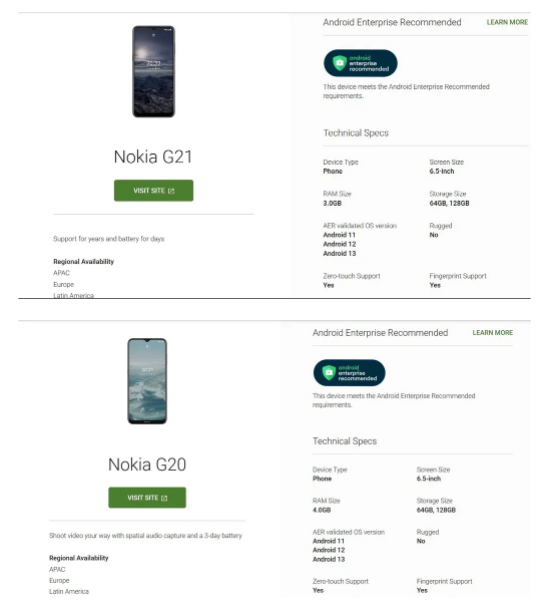Click the Nokia G21 VISIT SITE button
The height and width of the screenshot is (608, 544).
(x=154, y=190)
